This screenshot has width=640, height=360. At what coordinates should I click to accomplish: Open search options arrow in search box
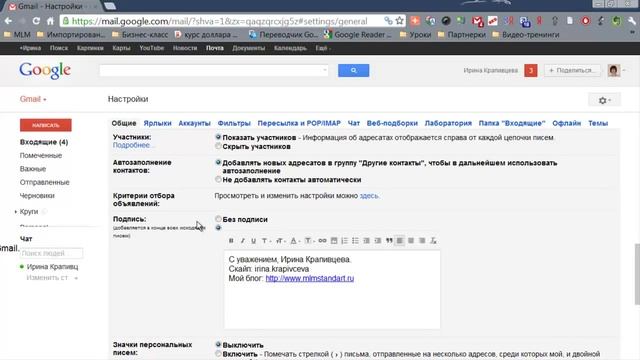[325, 70]
